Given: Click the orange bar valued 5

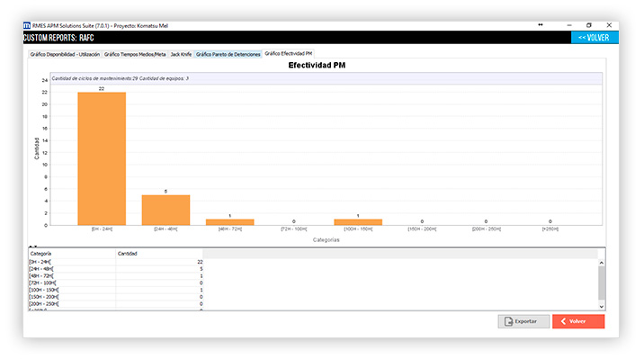Looking at the screenshot, I should [165, 210].
